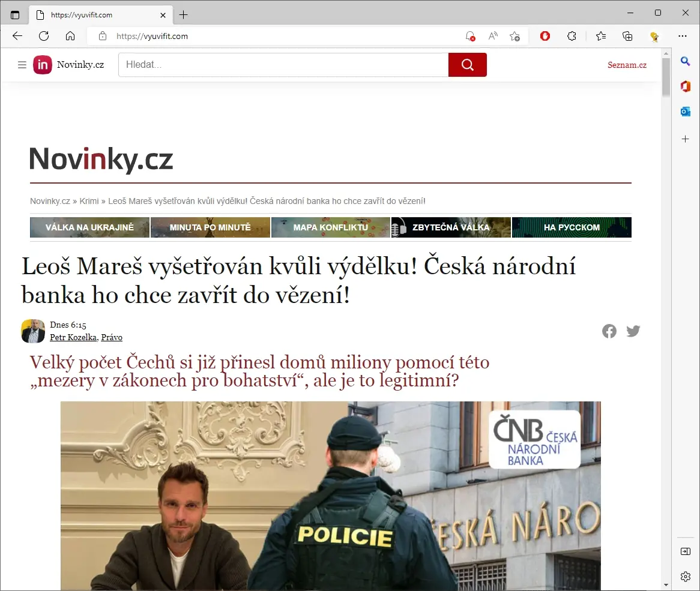Share article via Facebook icon
The width and height of the screenshot is (700, 591).
609,331
